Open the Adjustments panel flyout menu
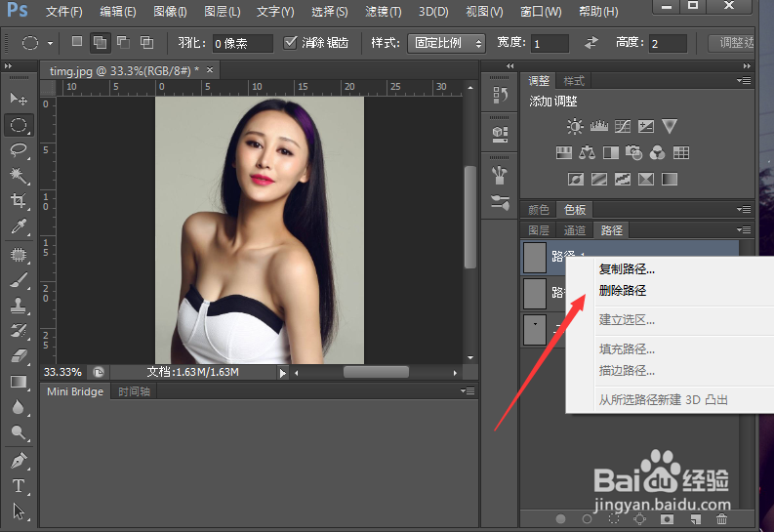Screen dimensions: 774x532 [744, 80]
